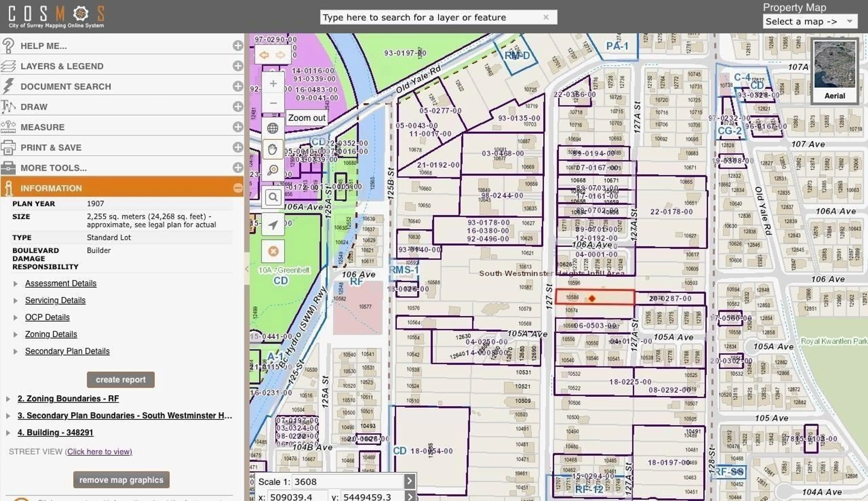Click the Draw pencil icon in the sidebar
Viewport: 868px width, 501px height.
pos(9,107)
